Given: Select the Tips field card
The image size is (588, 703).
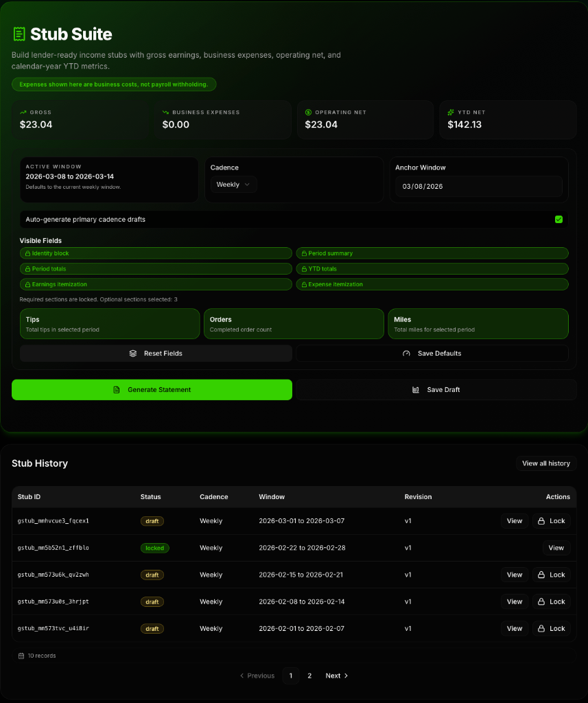Looking at the screenshot, I should point(109,323).
